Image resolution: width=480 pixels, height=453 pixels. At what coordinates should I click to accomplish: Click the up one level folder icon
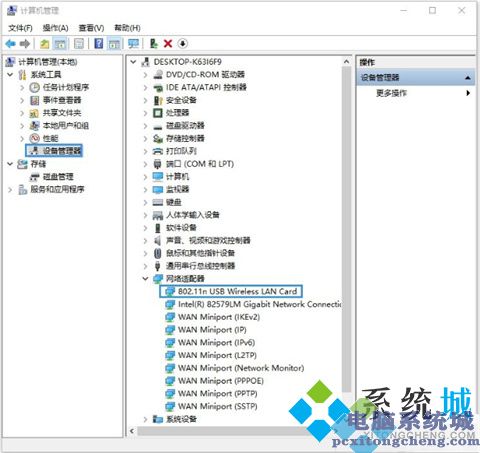pyautogui.click(x=45, y=44)
